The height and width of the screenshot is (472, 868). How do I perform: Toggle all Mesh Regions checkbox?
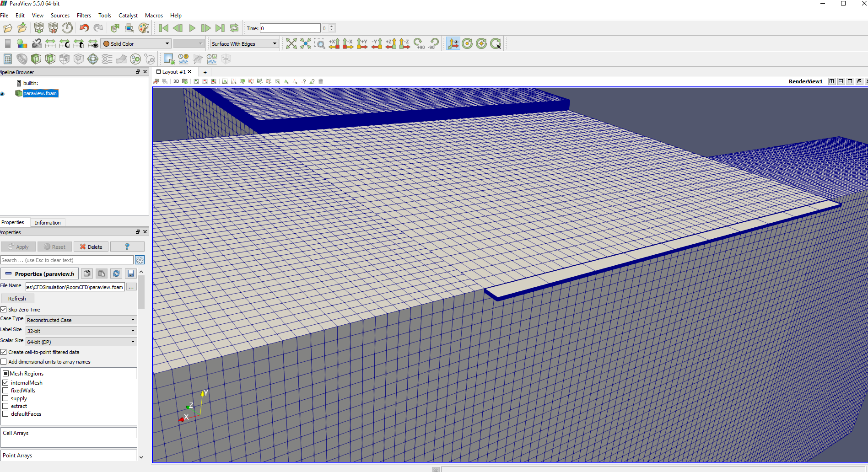click(x=6, y=374)
